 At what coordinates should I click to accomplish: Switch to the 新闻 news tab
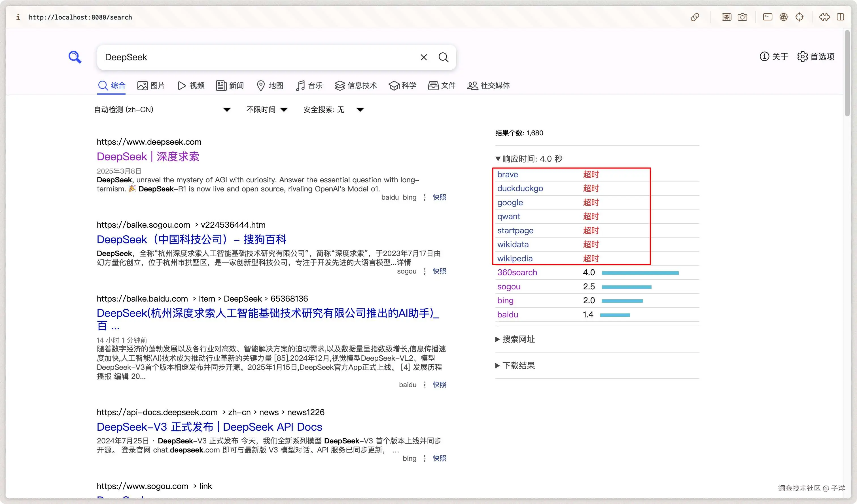(230, 86)
